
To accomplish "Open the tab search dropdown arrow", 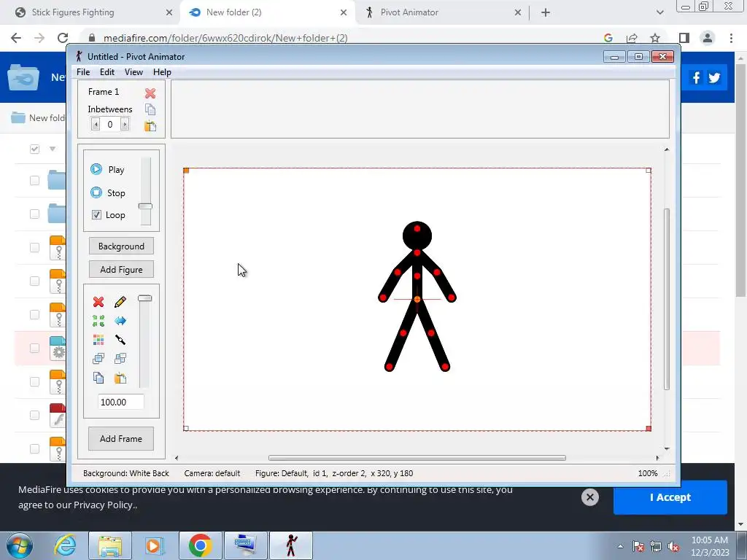I will [x=659, y=12].
